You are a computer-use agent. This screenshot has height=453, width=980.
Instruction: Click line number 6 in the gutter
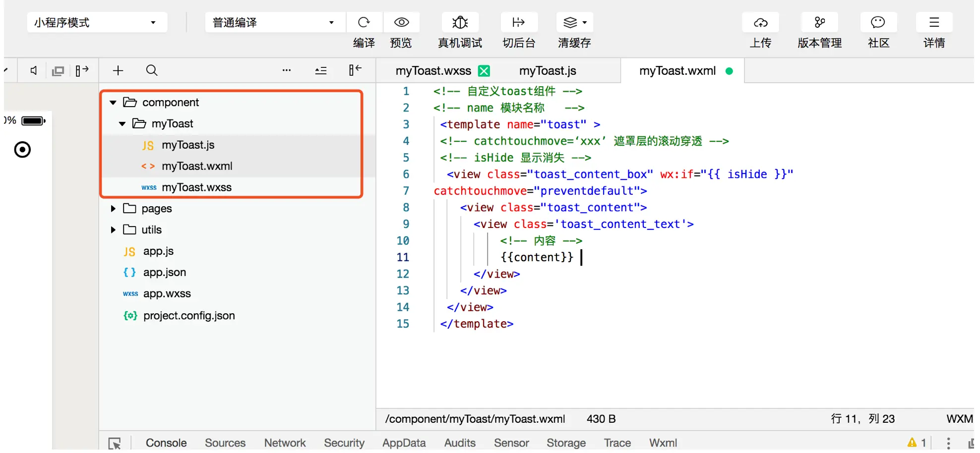point(406,174)
